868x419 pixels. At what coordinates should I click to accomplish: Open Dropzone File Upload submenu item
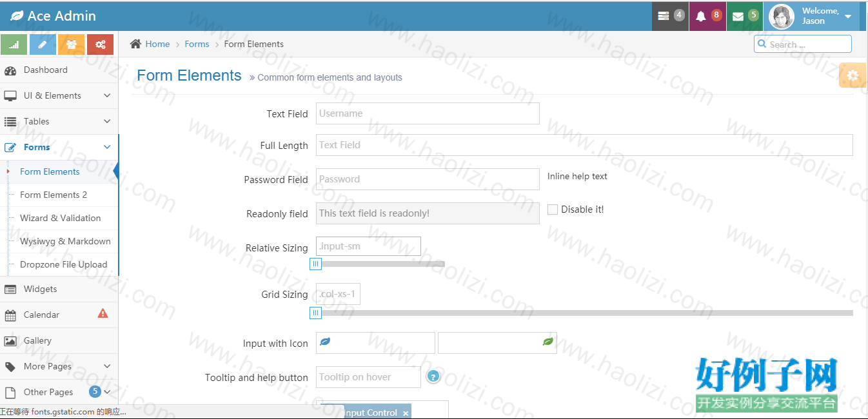click(x=63, y=264)
